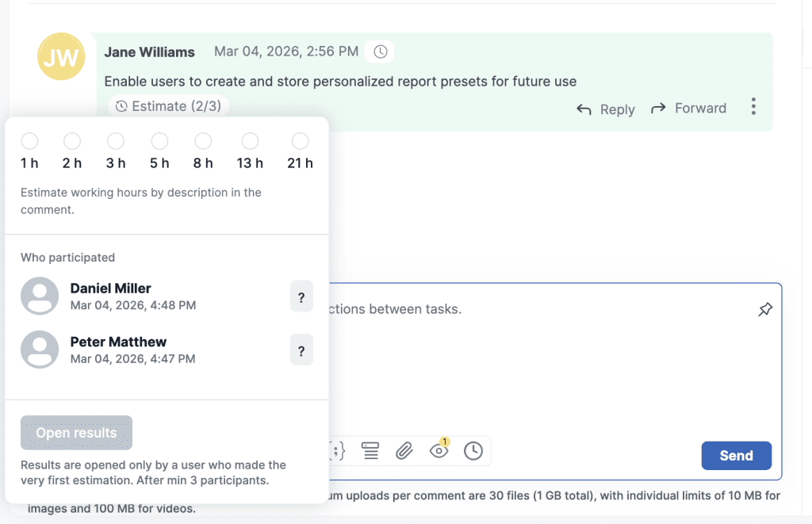Screen dimensions: 812x524
Task: Pin the comment using the pin icon
Action: pyautogui.click(x=765, y=309)
